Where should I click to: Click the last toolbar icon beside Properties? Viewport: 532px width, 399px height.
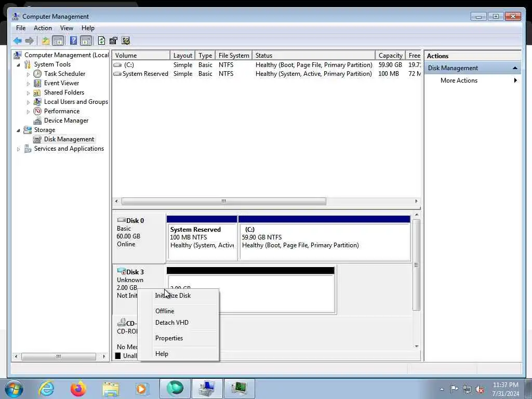pyautogui.click(x=126, y=41)
